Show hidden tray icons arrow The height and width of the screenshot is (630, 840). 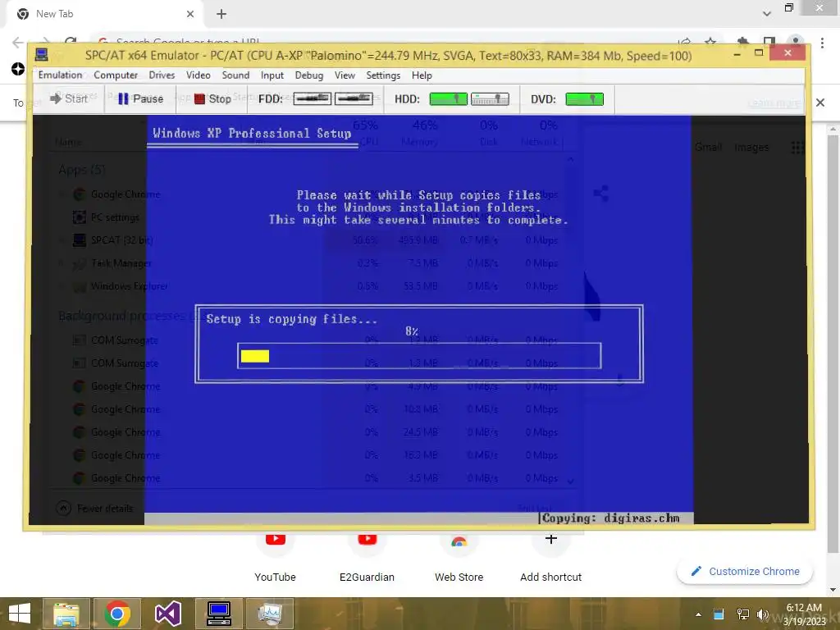(698, 614)
